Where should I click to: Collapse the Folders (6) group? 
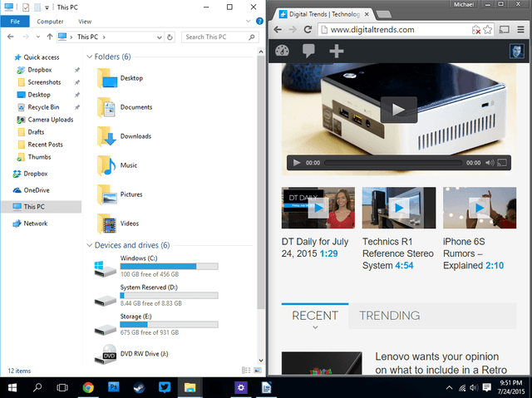(x=90, y=57)
